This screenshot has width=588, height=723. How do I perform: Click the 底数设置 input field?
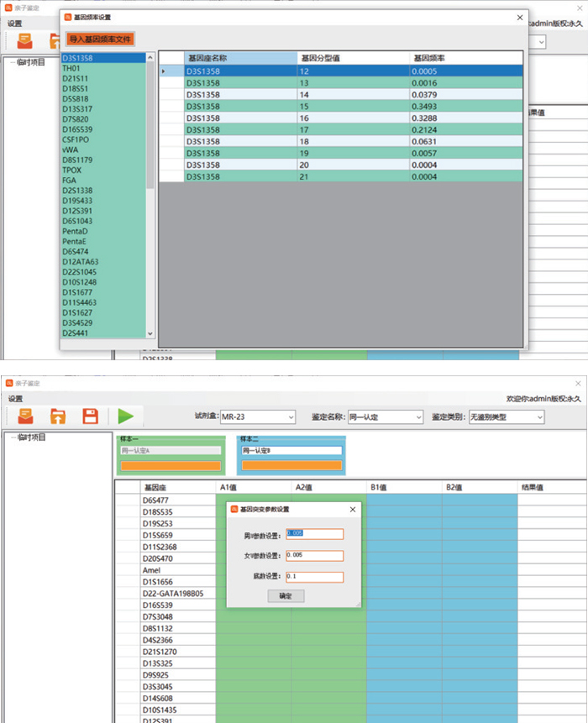click(x=314, y=577)
